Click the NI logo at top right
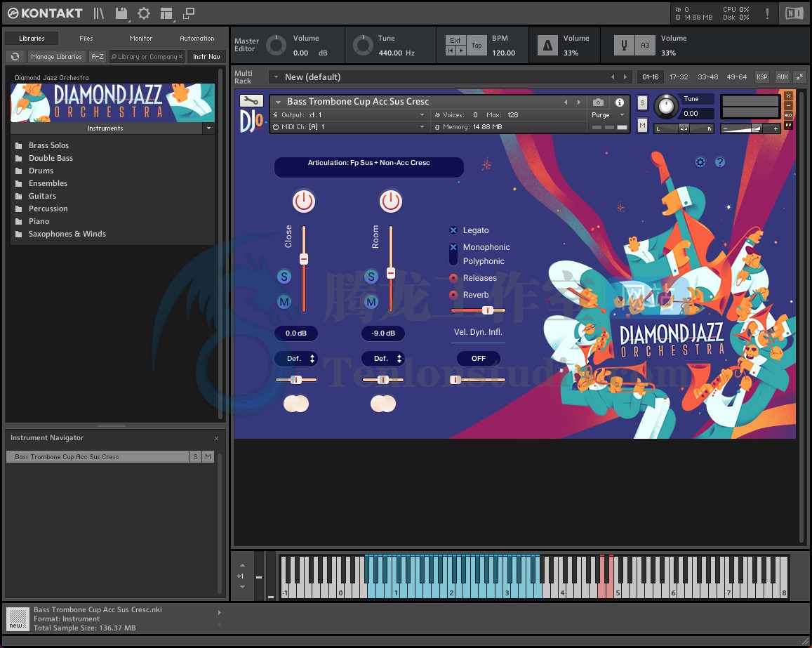This screenshot has width=812, height=648. pyautogui.click(x=794, y=13)
